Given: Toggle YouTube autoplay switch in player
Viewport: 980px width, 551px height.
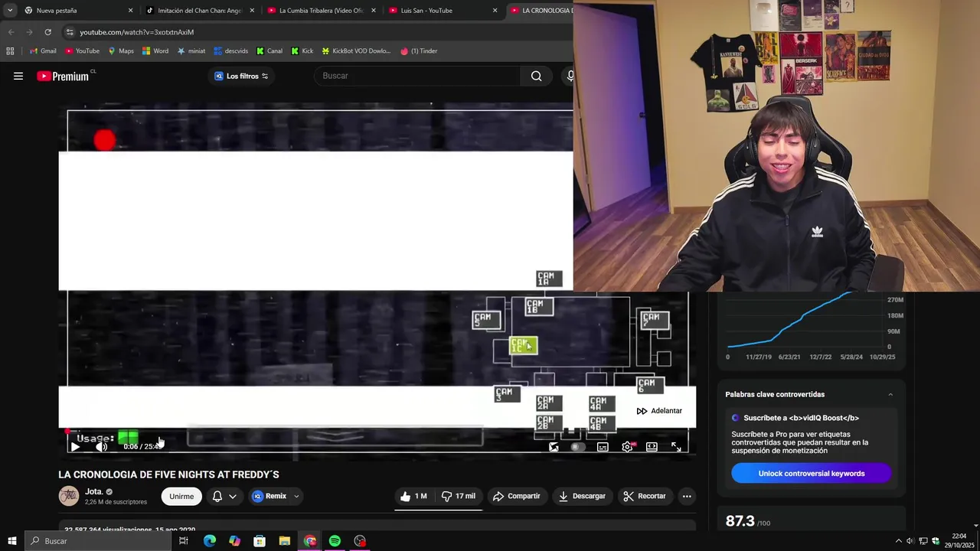Looking at the screenshot, I should pos(578,447).
